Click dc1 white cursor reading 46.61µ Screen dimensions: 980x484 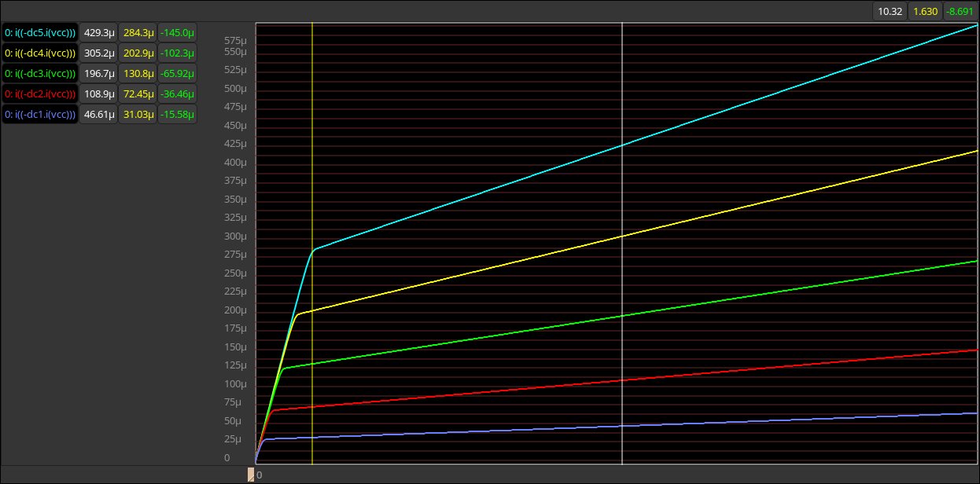click(99, 115)
